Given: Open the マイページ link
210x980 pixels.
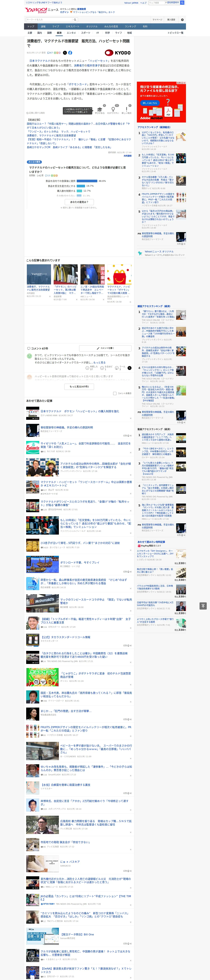Looking at the screenshot, I should (157, 20).
